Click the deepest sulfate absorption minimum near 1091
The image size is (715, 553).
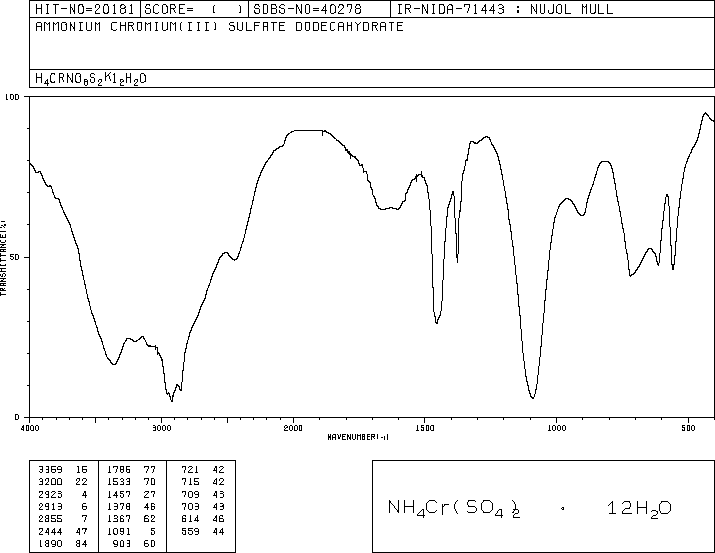tap(533, 398)
